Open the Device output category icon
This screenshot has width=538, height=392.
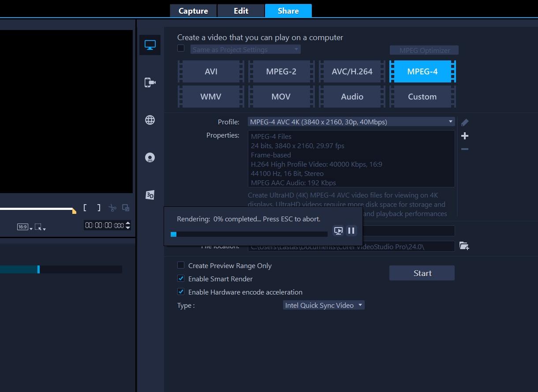pos(150,82)
